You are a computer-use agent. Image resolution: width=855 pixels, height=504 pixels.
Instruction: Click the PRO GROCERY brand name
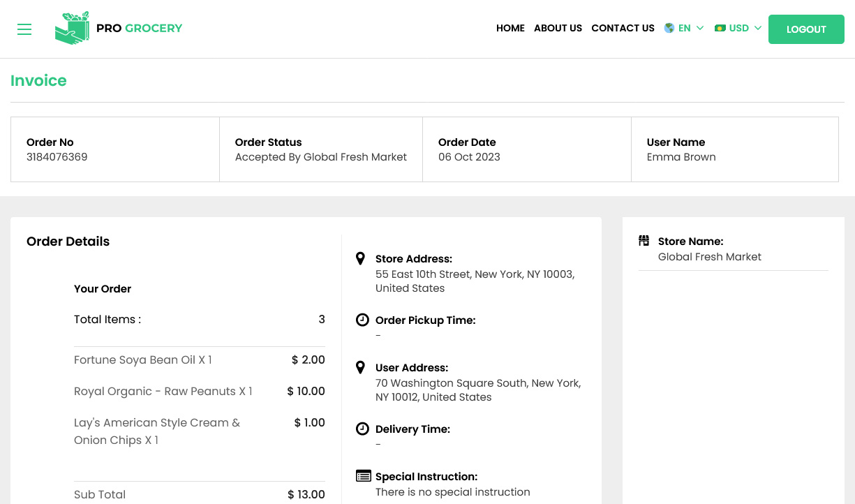pyautogui.click(x=139, y=28)
